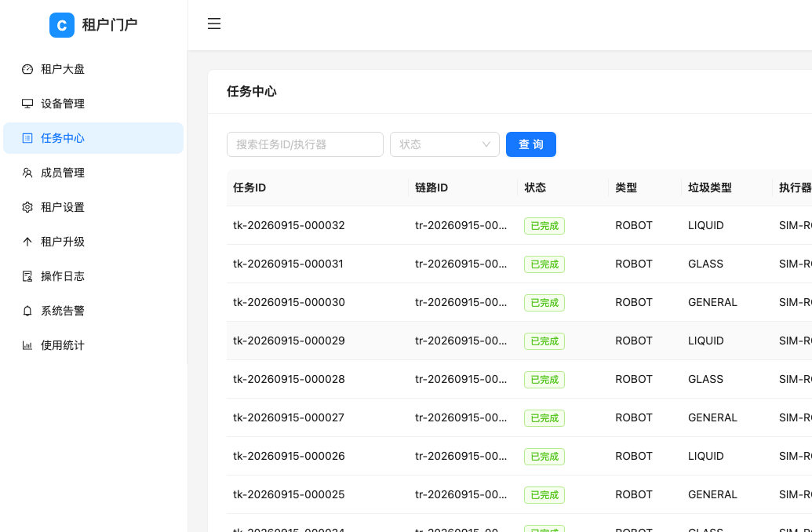Viewport: 812px width, 532px height.
Task: Click 已完成 tag in row tk-20260915-000025
Action: pos(544,494)
